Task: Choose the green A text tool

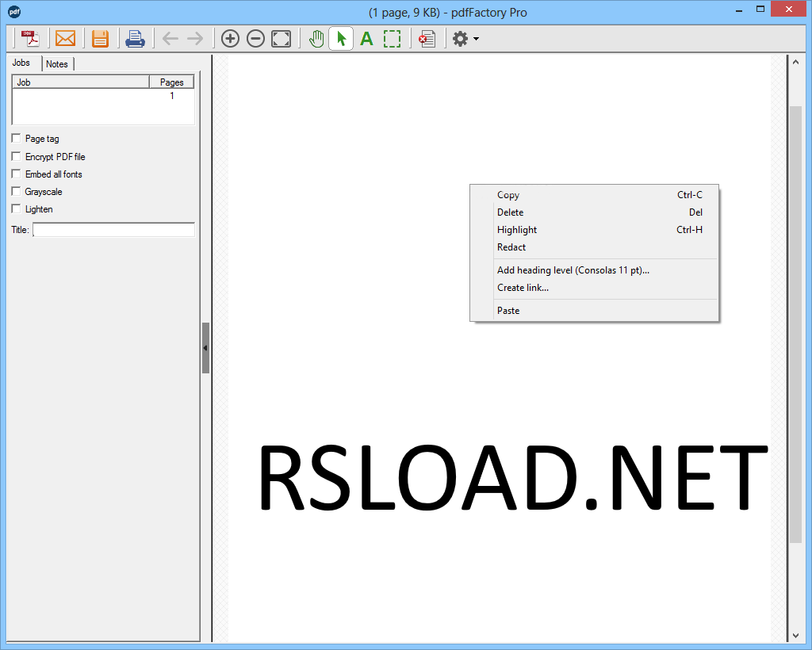Action: click(x=366, y=39)
